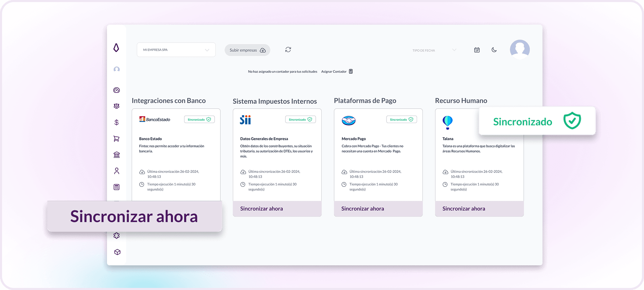Select the Plataformas de Pago heading
Image resolution: width=644 pixels, height=290 pixels.
pyautogui.click(x=365, y=100)
